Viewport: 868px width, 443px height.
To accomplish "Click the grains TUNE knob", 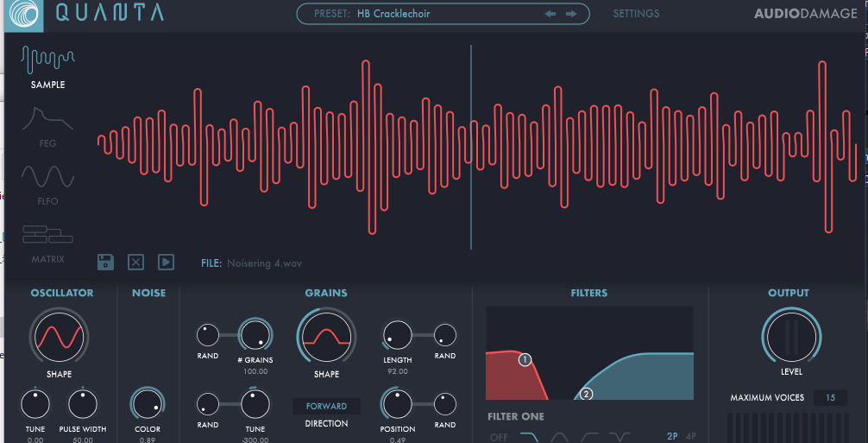I will coord(255,404).
